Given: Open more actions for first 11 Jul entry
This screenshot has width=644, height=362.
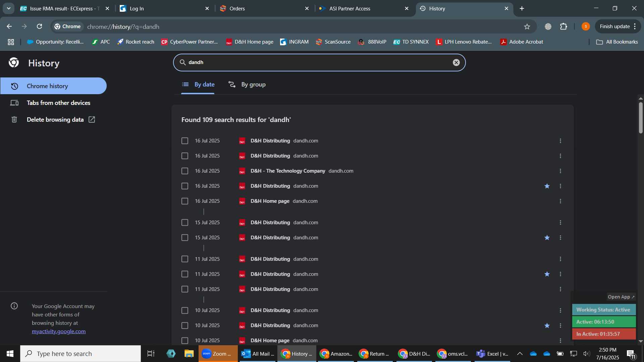Looking at the screenshot, I should [x=560, y=259].
